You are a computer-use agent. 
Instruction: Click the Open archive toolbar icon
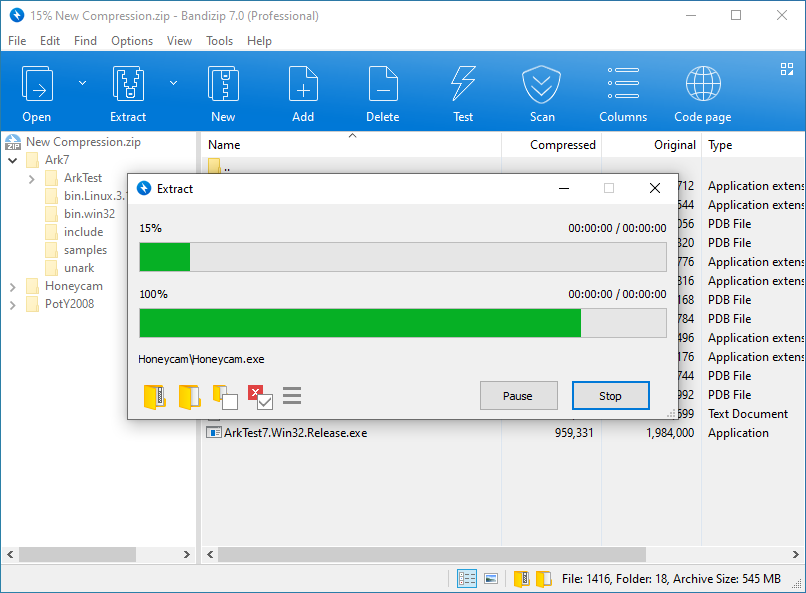tap(37, 85)
